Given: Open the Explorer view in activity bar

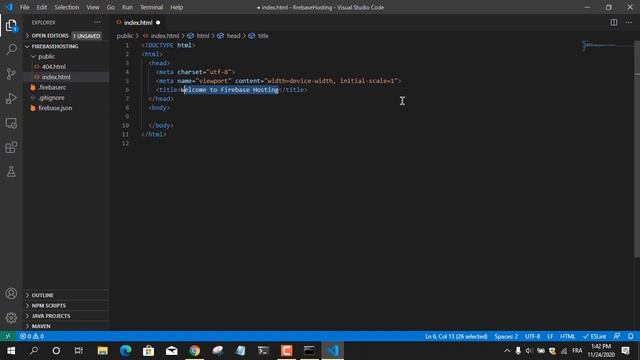Looking at the screenshot, I should [x=11, y=26].
